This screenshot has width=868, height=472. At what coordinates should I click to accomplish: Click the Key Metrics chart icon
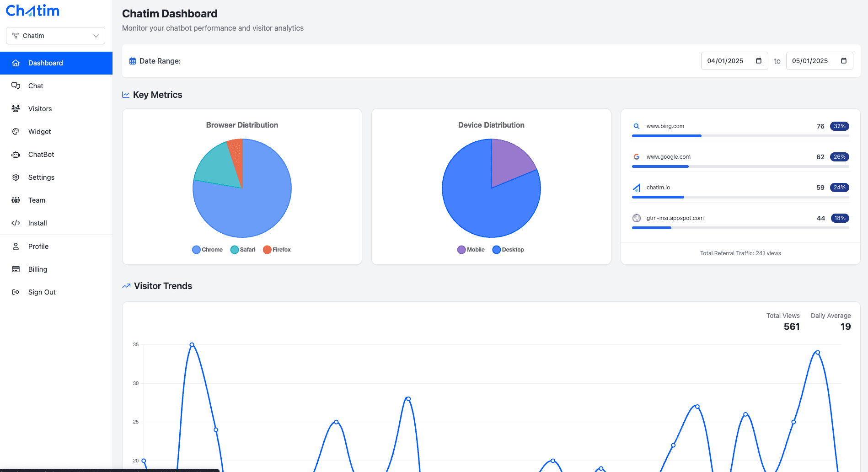click(x=125, y=94)
